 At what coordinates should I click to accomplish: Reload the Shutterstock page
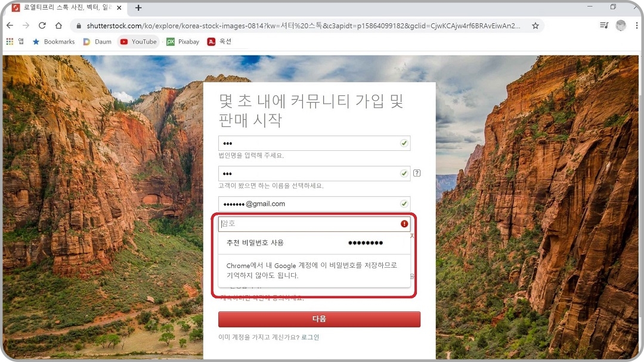42,26
